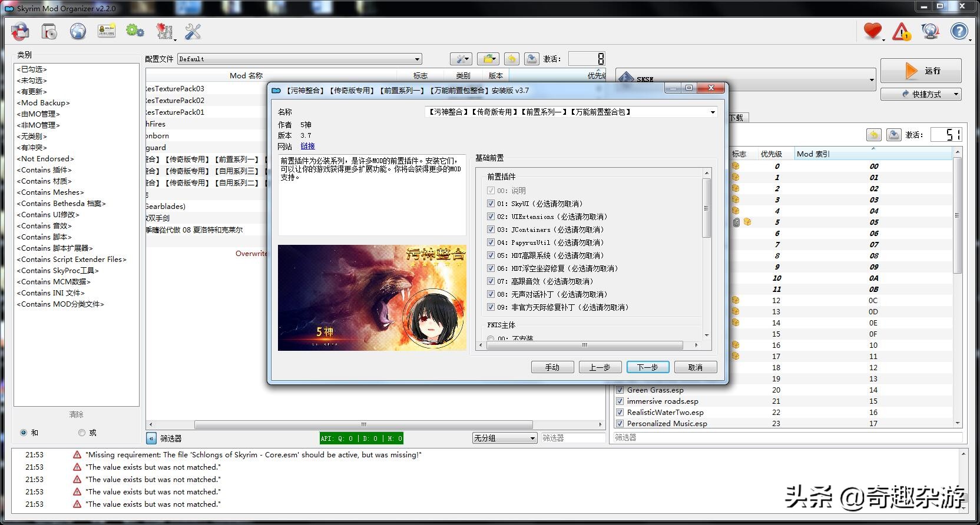The width and height of the screenshot is (980, 525).
Task: Uncheck Green Grass.esp plugin
Action: (620, 390)
